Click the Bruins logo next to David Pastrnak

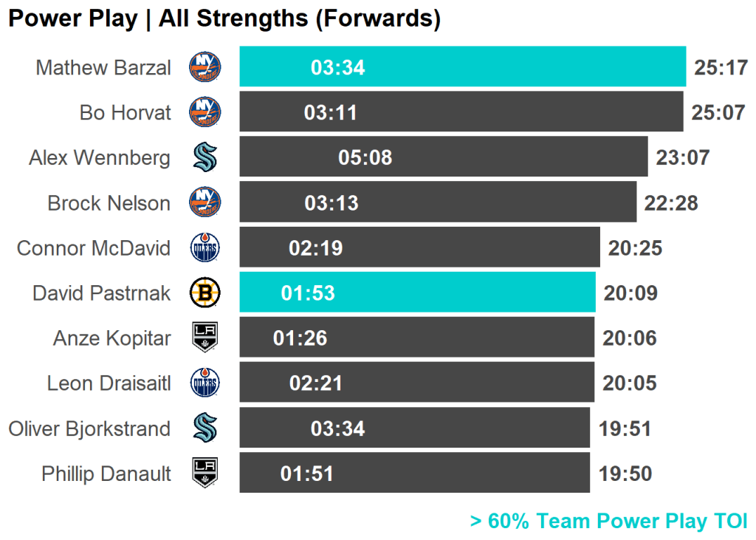click(205, 293)
